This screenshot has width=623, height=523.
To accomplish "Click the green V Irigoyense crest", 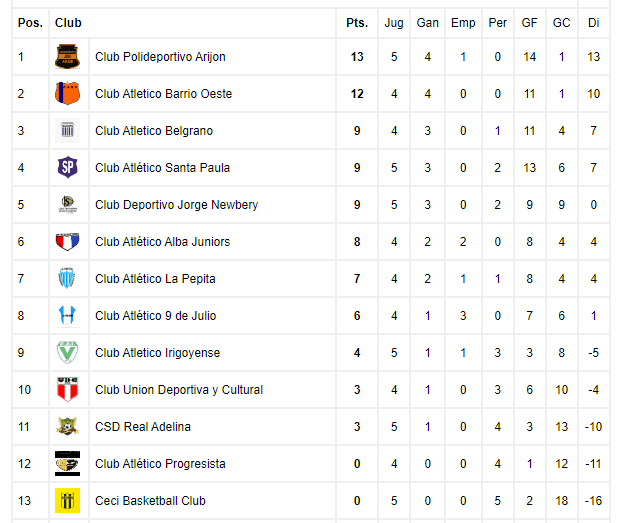I will pyautogui.click(x=67, y=352).
